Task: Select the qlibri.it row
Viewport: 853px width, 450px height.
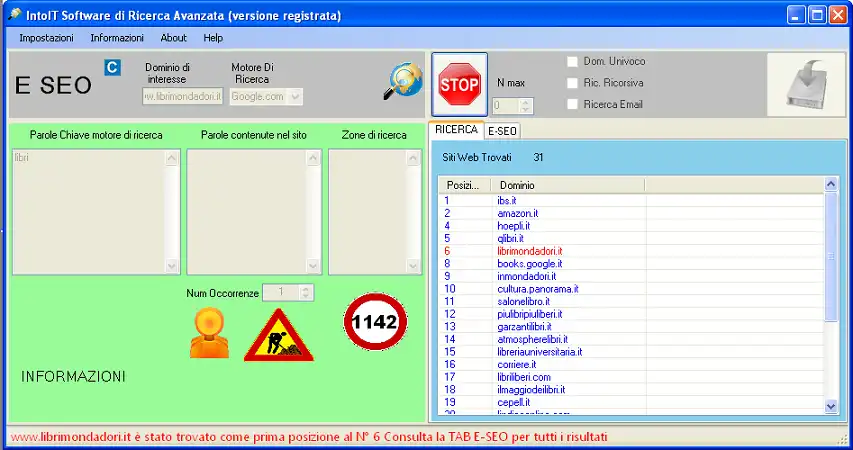Action: pos(631,238)
